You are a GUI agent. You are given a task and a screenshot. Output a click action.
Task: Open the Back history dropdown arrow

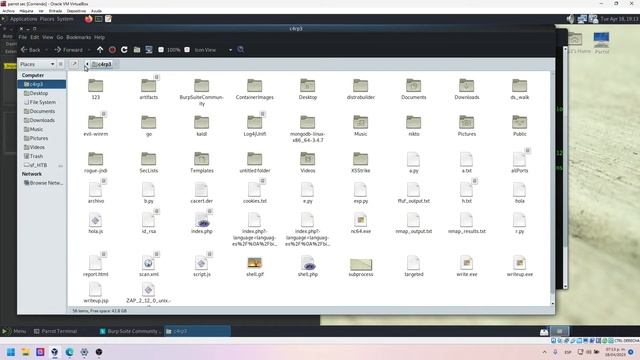point(46,50)
